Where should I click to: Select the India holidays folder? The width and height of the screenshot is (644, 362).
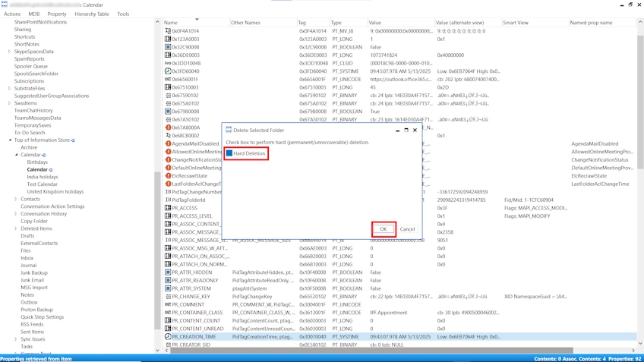coord(43,177)
